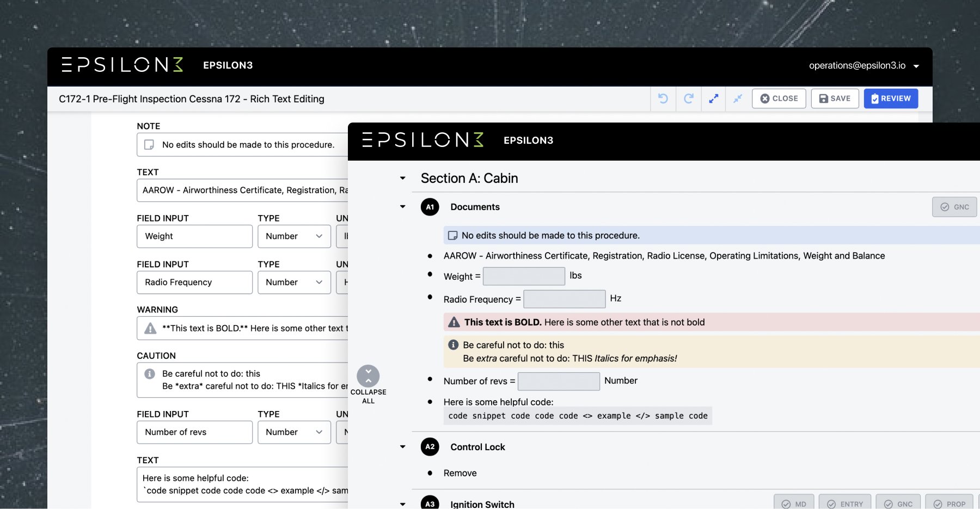Screen dimensions: 980x509
Task: Edit the helpful code text field
Action: [243, 485]
